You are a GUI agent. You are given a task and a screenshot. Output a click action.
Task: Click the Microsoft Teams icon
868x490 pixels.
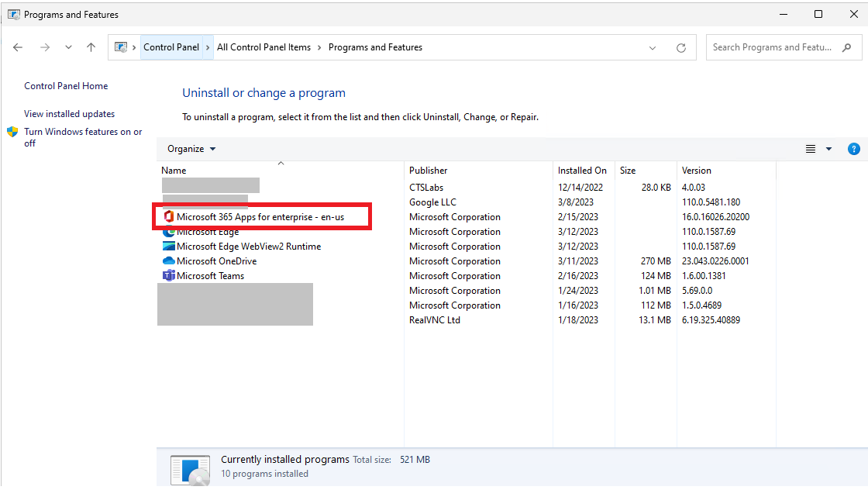pos(170,275)
